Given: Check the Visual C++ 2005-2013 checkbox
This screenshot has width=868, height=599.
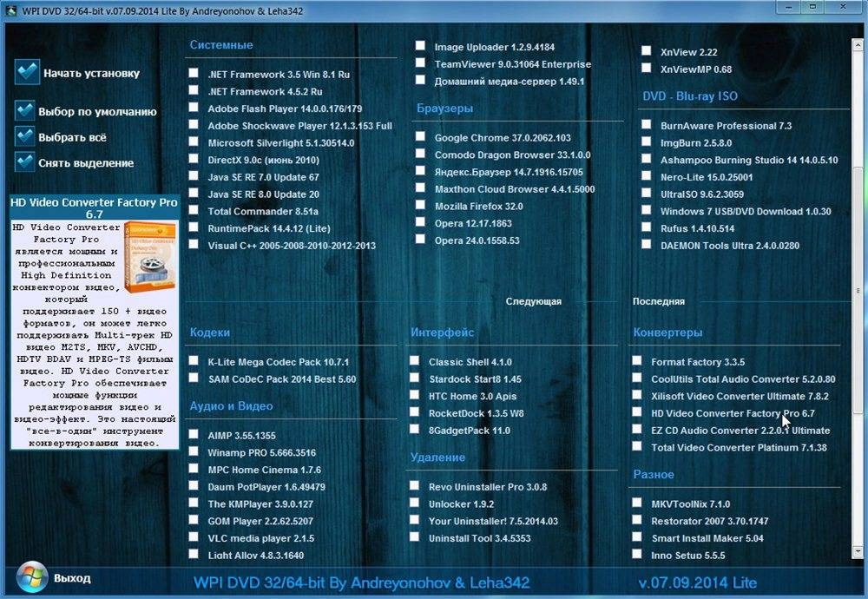Looking at the screenshot, I should [194, 244].
